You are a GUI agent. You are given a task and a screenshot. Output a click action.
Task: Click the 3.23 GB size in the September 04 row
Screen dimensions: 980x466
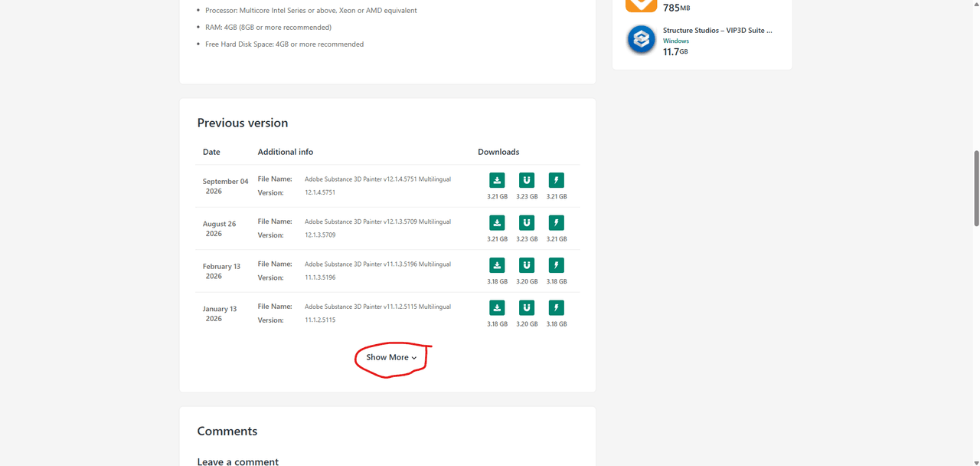click(527, 196)
